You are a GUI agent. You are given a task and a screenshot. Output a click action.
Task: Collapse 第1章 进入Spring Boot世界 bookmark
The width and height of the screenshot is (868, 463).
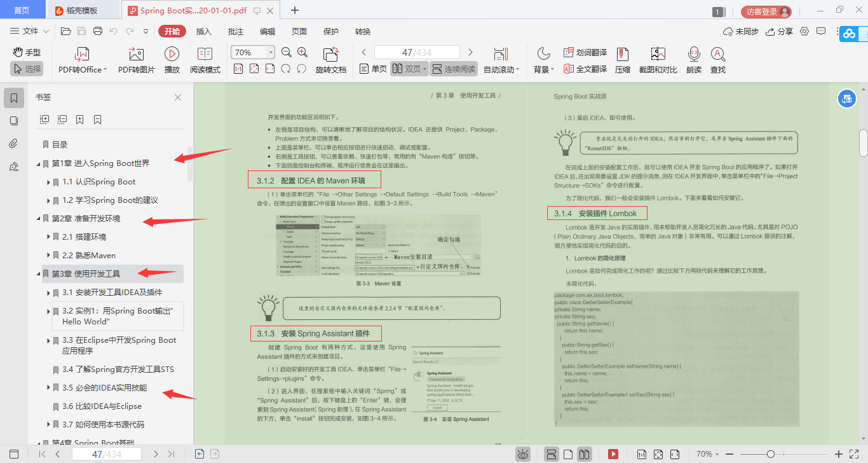coord(38,163)
